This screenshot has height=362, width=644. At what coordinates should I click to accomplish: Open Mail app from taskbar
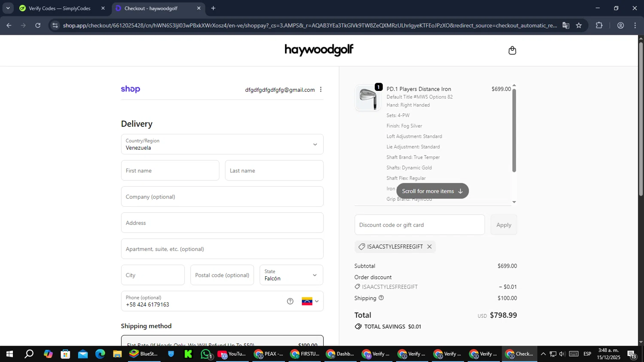83,354
